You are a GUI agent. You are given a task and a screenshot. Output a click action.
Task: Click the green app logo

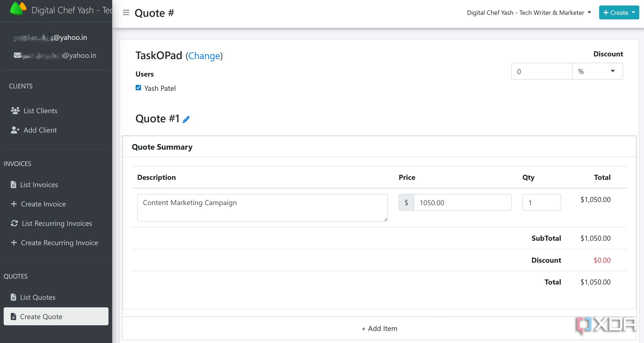pos(18,9)
